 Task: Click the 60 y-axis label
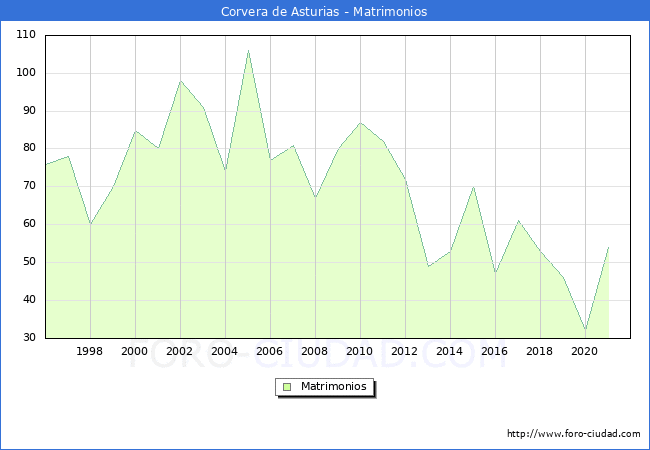click(29, 224)
